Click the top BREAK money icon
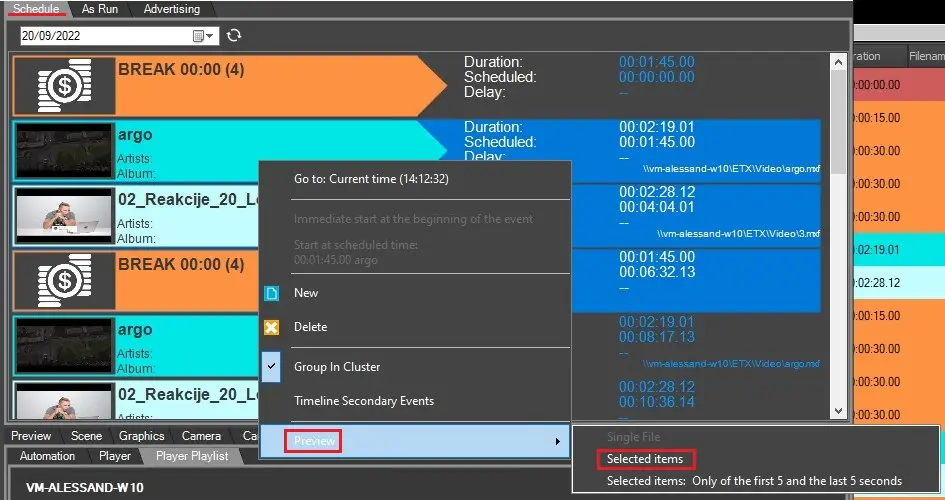The height and width of the screenshot is (500, 945). pyautogui.click(x=64, y=85)
